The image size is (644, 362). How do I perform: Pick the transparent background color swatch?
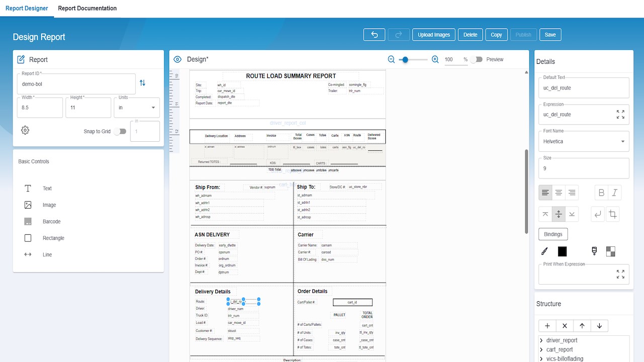click(611, 251)
